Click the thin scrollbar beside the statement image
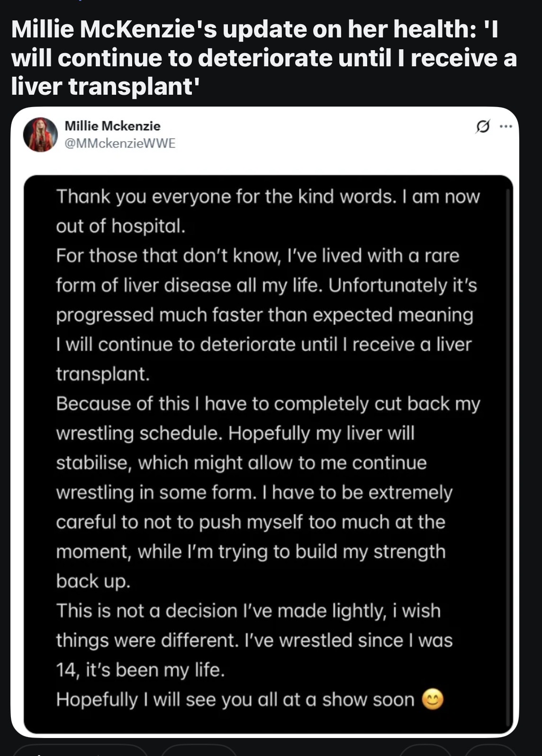 [x=509, y=455]
